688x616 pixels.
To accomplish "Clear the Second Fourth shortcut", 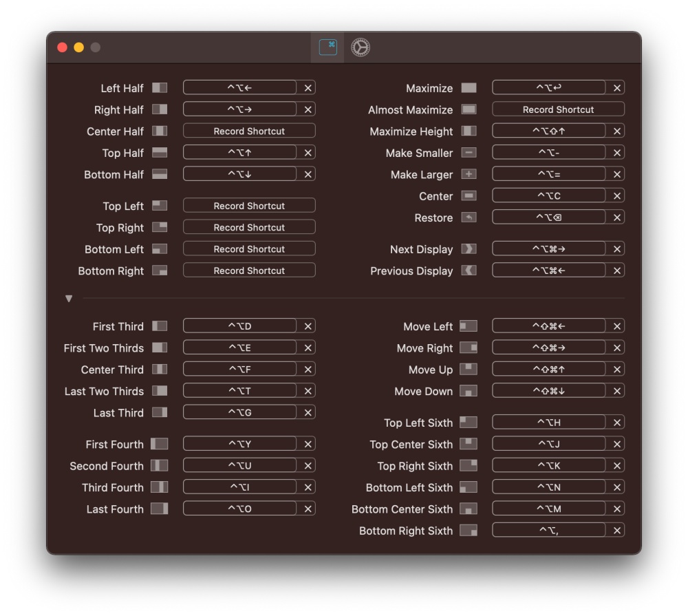I will pyautogui.click(x=308, y=466).
